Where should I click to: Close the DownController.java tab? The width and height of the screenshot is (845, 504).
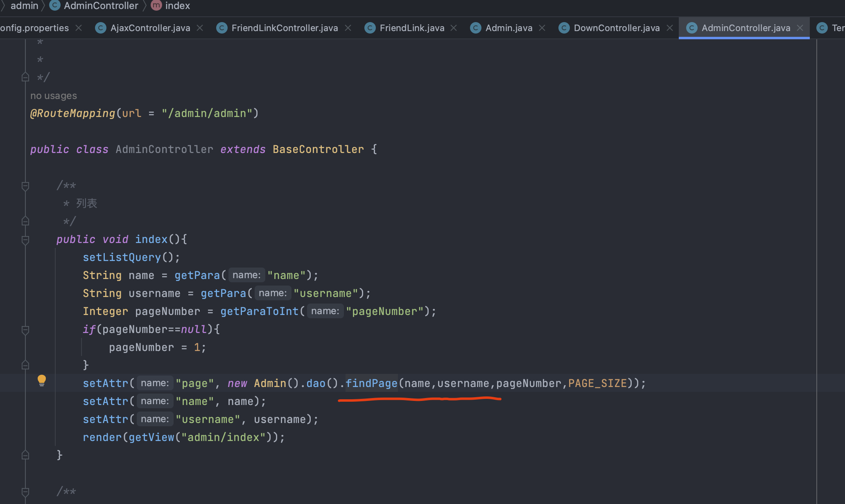click(x=670, y=28)
